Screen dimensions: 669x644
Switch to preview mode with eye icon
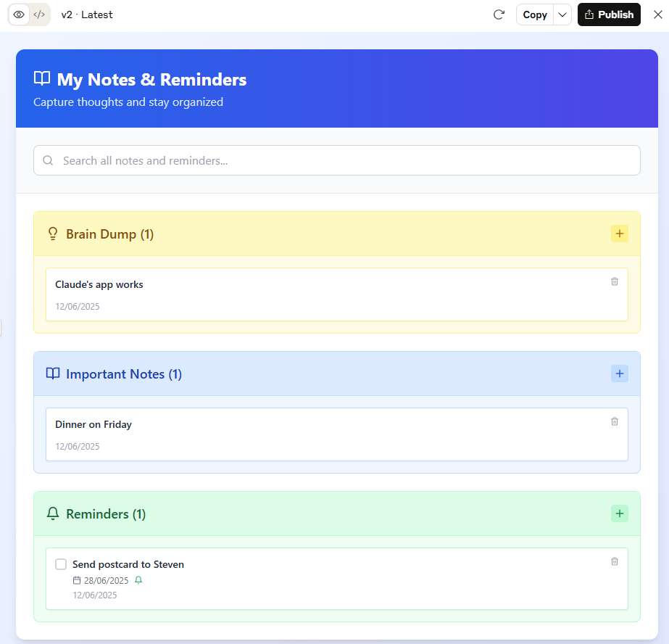tap(19, 15)
